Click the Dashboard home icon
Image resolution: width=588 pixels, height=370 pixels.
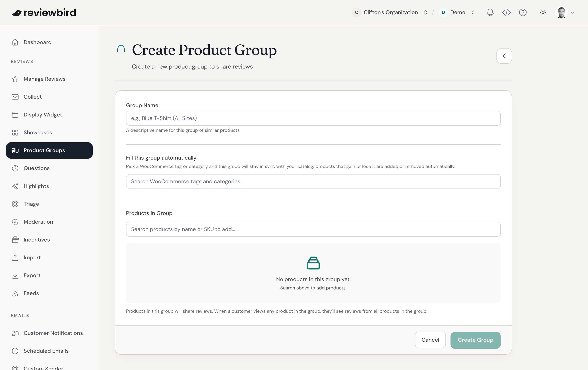[x=15, y=42]
